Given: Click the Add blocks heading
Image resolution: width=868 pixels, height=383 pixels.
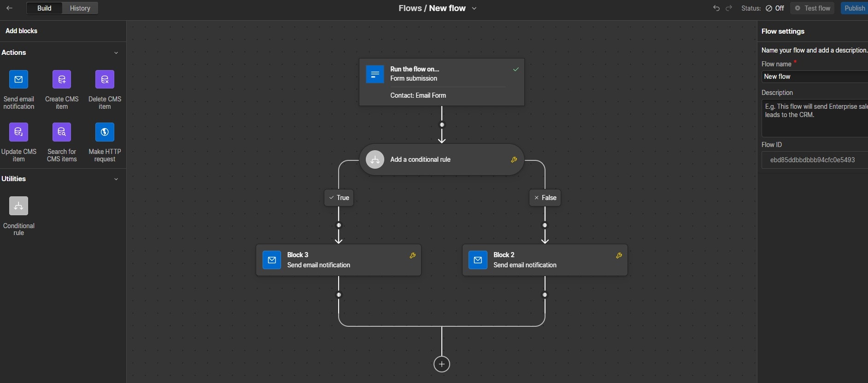Looking at the screenshot, I should (21, 31).
